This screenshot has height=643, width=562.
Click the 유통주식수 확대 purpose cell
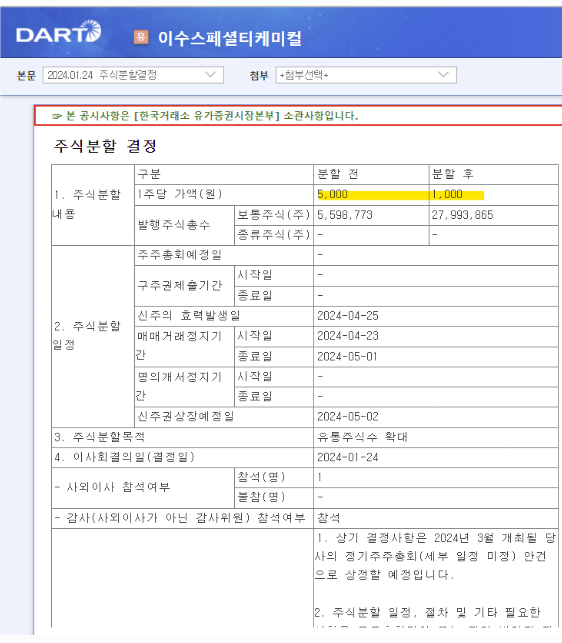click(362, 437)
